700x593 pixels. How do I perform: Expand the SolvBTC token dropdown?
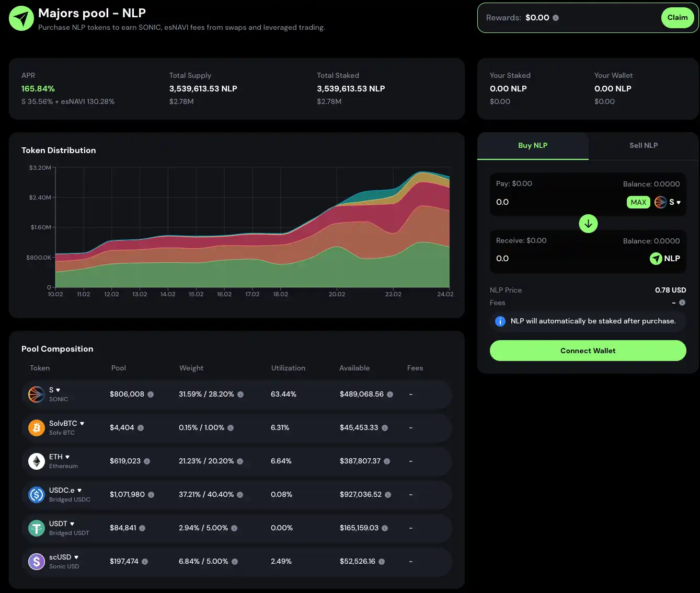click(82, 424)
